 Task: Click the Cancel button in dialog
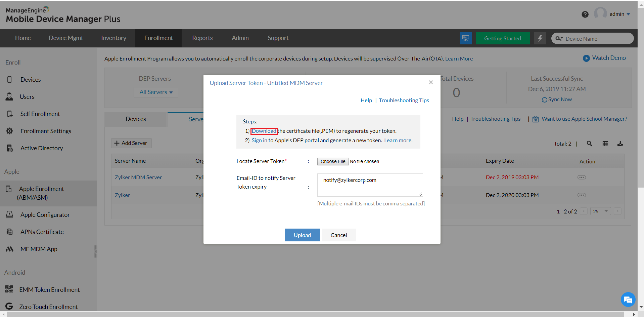point(339,235)
